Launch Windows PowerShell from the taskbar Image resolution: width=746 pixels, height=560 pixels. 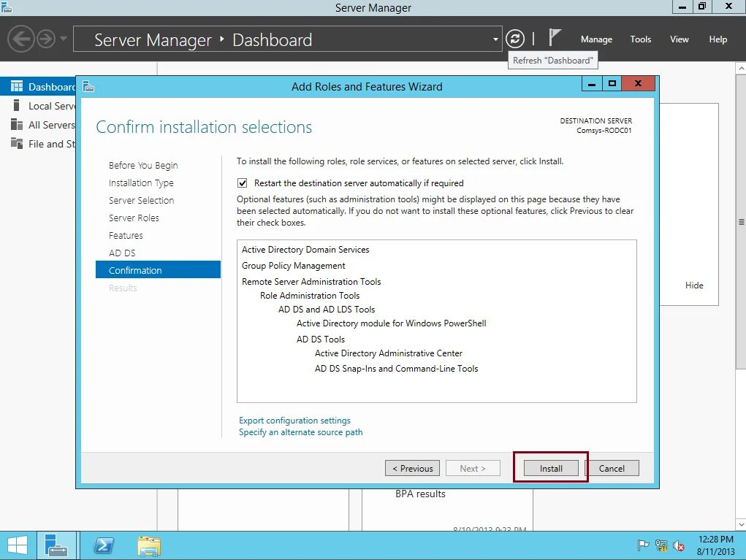pos(104,545)
